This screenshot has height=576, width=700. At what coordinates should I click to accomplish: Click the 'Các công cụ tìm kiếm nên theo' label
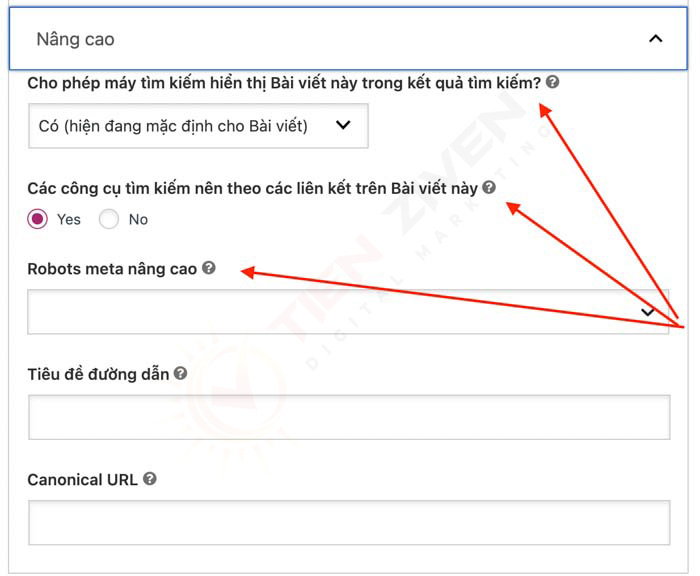[x=253, y=188]
